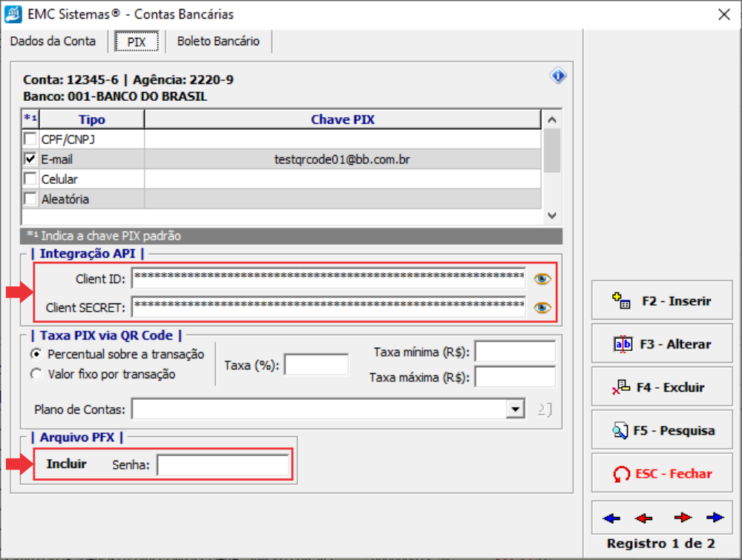
Task: Click the ESC - Fechar button
Action: (x=662, y=474)
